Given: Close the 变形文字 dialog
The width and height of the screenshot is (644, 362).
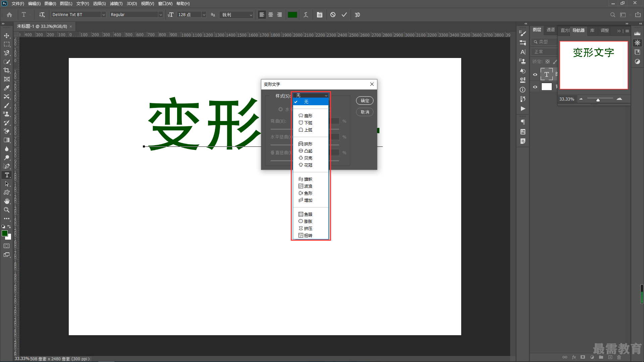Looking at the screenshot, I should pos(372,84).
